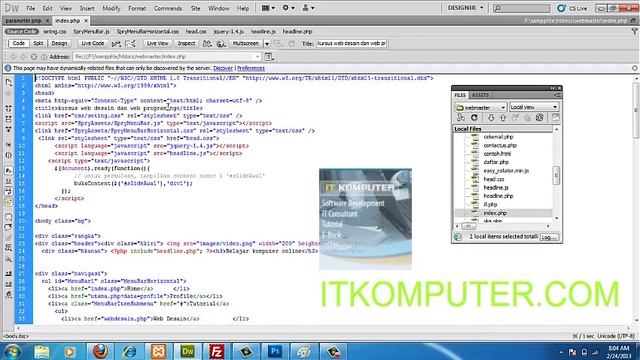The width and height of the screenshot is (640, 360).
Task: Switch to Code view
Action: click(18, 43)
